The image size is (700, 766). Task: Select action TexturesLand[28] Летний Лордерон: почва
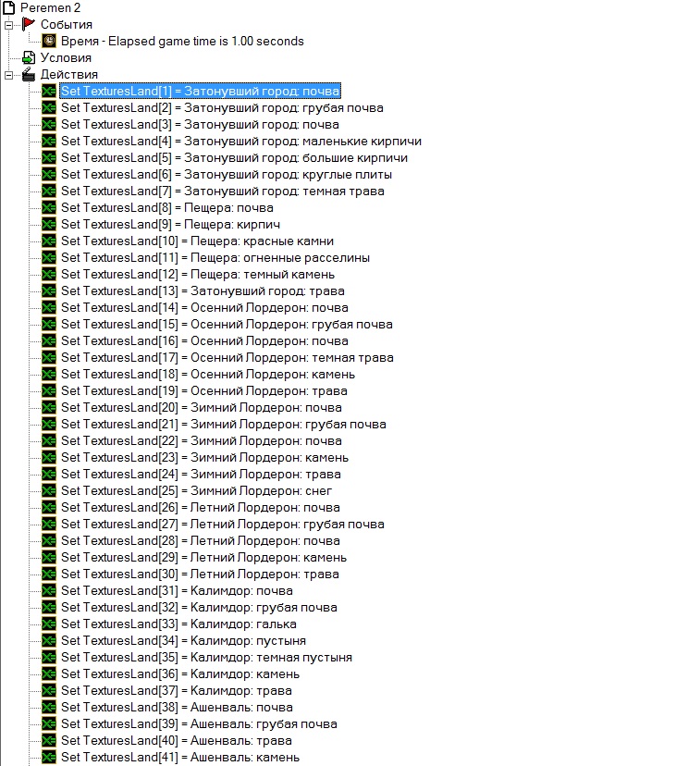(x=201, y=541)
